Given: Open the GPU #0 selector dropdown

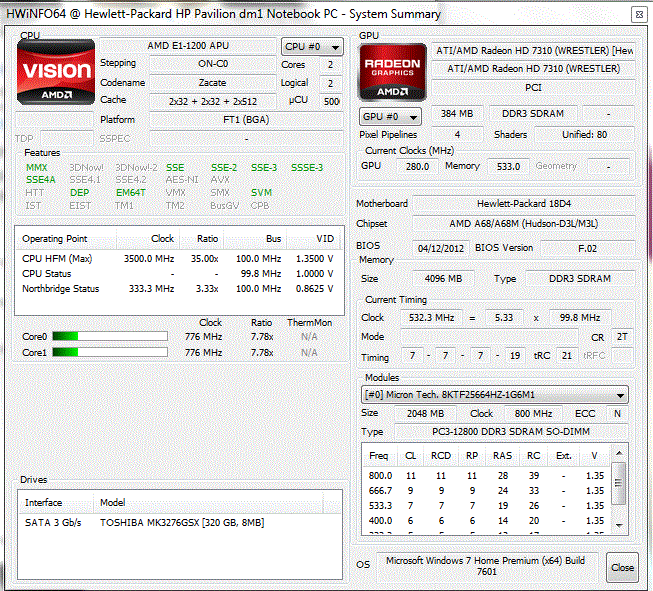Looking at the screenshot, I should coord(390,117).
